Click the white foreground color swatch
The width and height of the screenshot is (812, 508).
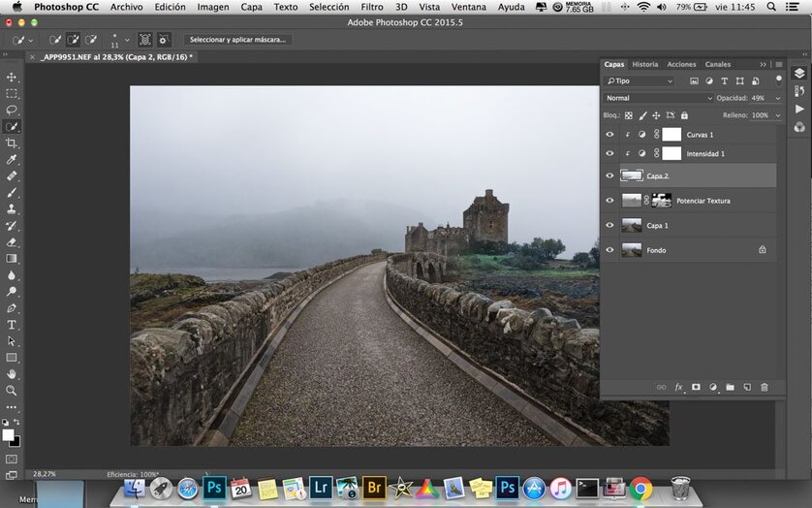click(8, 435)
